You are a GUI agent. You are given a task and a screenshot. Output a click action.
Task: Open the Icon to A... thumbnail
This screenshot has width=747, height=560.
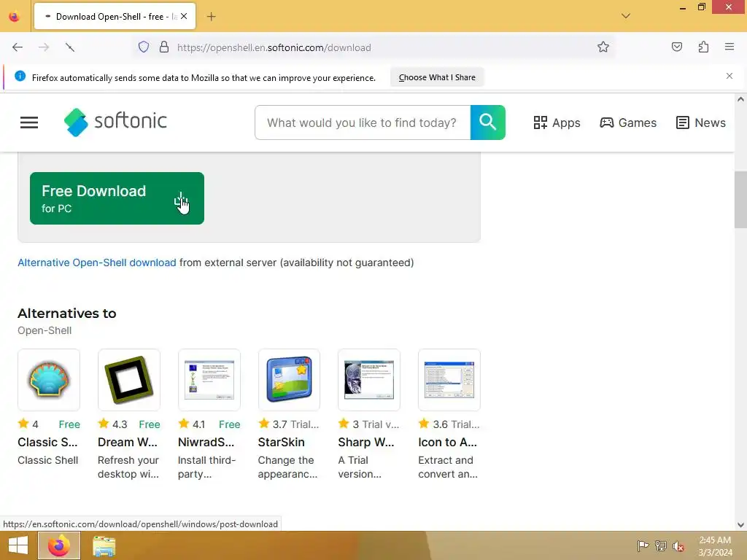[449, 379]
